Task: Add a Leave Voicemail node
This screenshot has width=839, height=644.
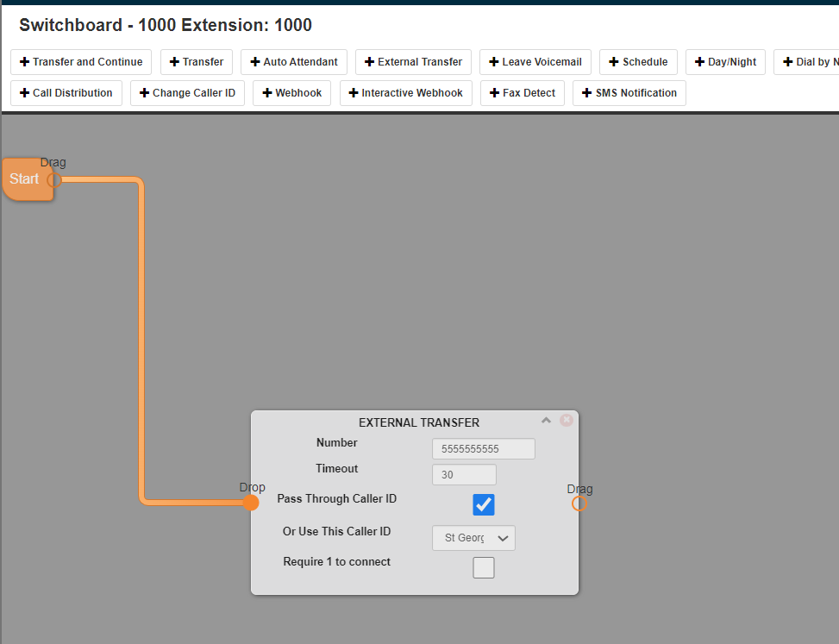Action: click(x=535, y=62)
